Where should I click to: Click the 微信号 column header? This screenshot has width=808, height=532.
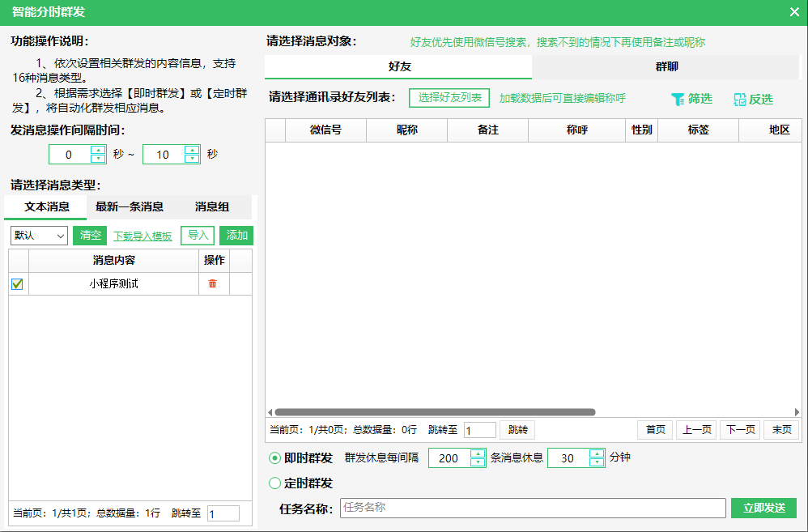click(x=325, y=130)
